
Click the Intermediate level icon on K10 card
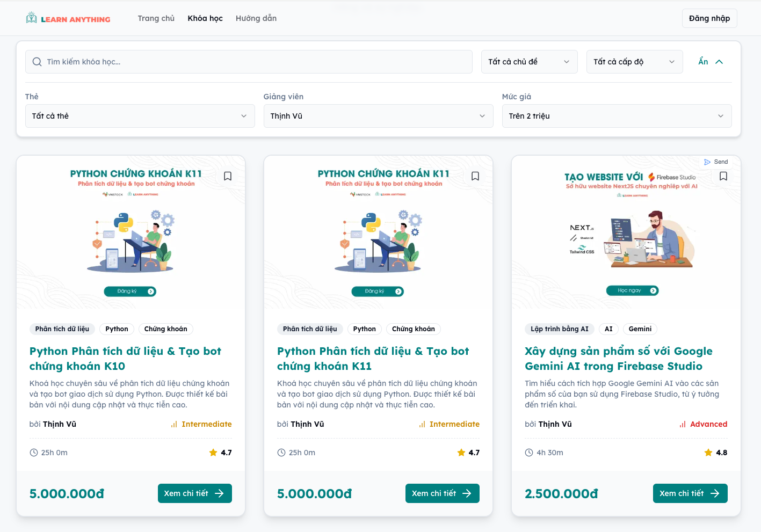pyautogui.click(x=174, y=424)
